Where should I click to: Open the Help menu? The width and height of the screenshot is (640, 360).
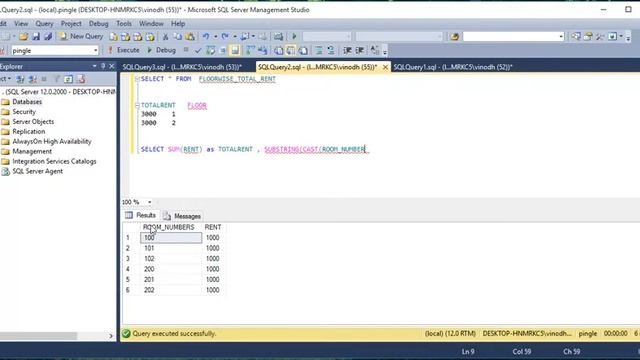tap(178, 24)
